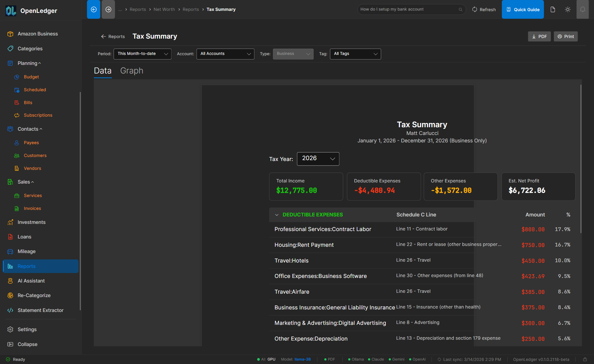Select the Subscriptions icon in sidebar
Screen dimensions: 594x364
point(17,115)
